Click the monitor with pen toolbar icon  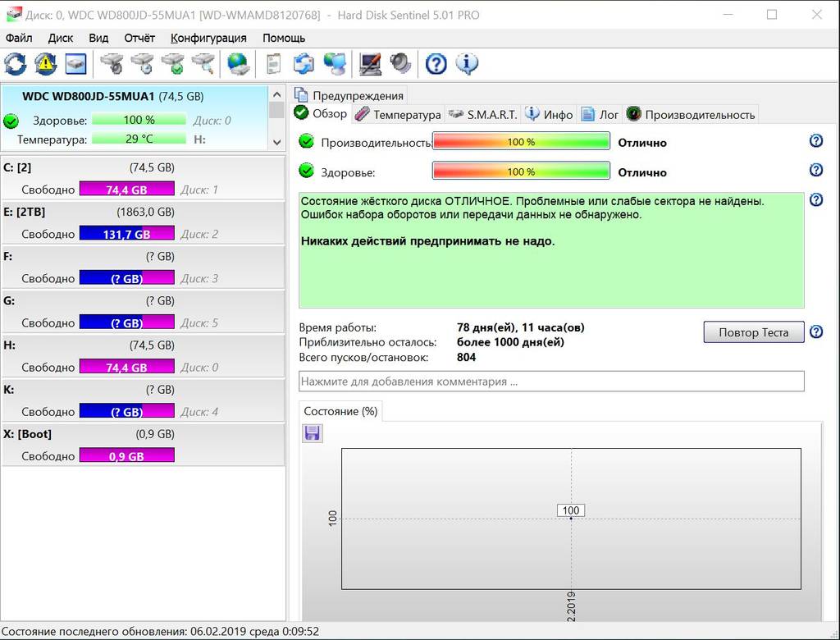pos(370,63)
